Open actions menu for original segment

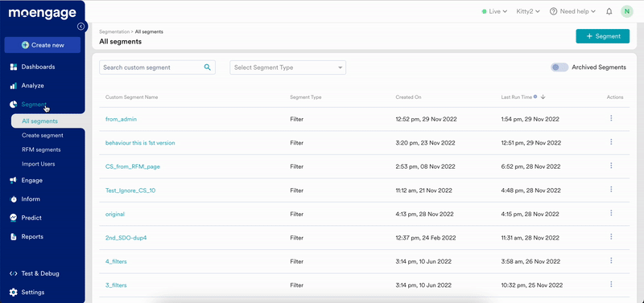(x=611, y=213)
